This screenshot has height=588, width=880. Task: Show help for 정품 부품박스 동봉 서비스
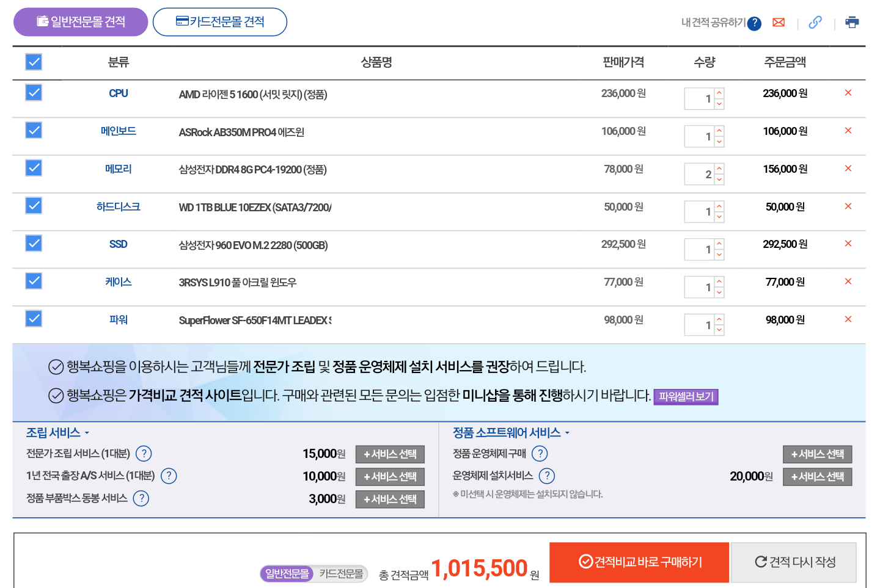click(x=141, y=499)
